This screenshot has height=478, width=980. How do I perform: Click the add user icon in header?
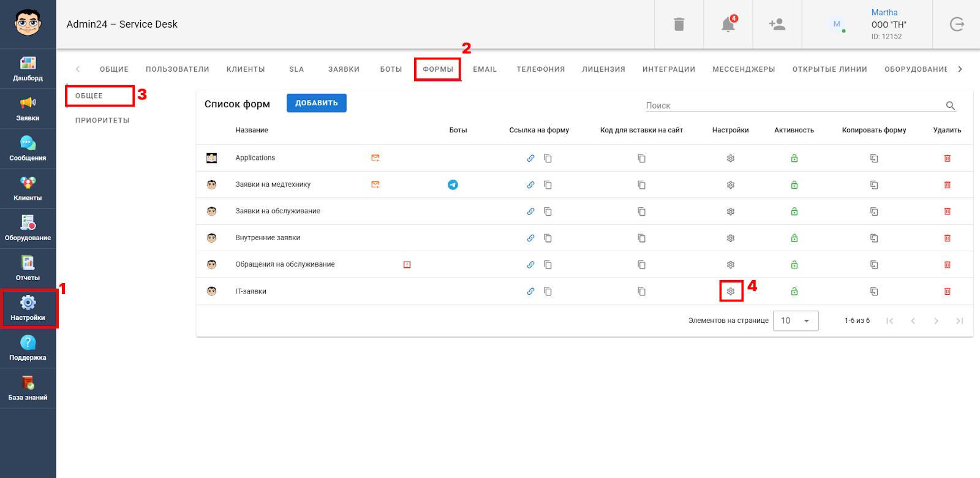point(777,25)
